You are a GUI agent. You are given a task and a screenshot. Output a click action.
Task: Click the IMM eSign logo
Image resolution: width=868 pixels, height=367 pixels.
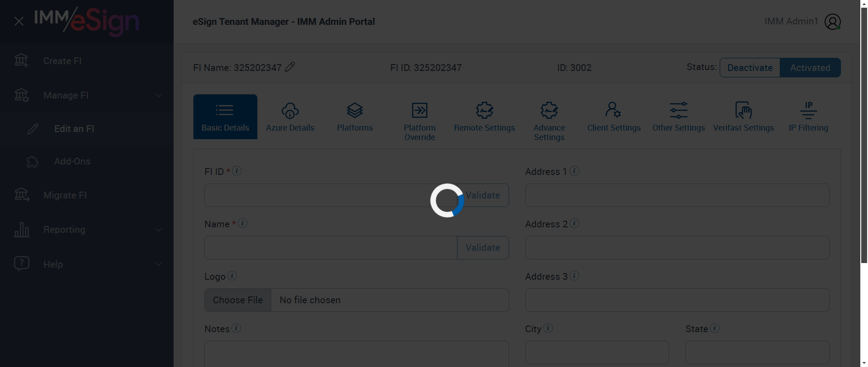[86, 21]
